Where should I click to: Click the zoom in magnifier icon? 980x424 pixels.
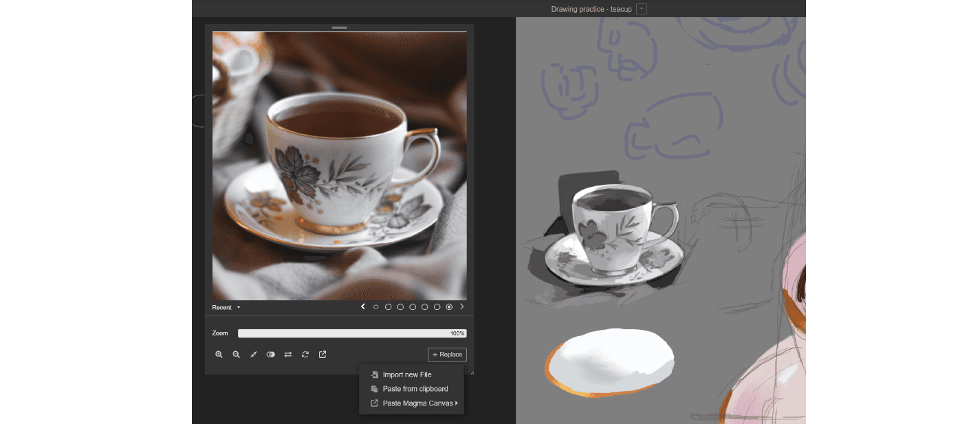pos(219,355)
